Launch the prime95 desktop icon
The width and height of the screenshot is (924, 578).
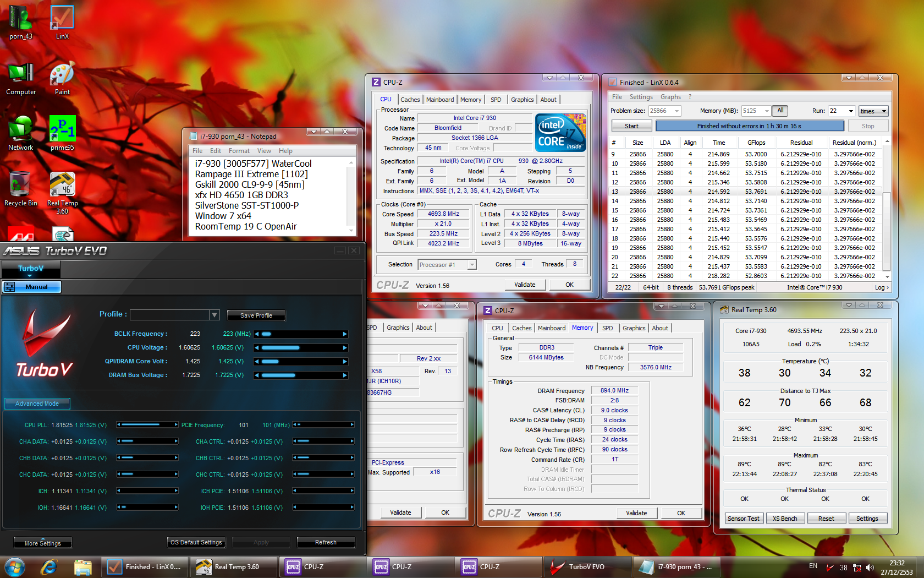pyautogui.click(x=62, y=134)
